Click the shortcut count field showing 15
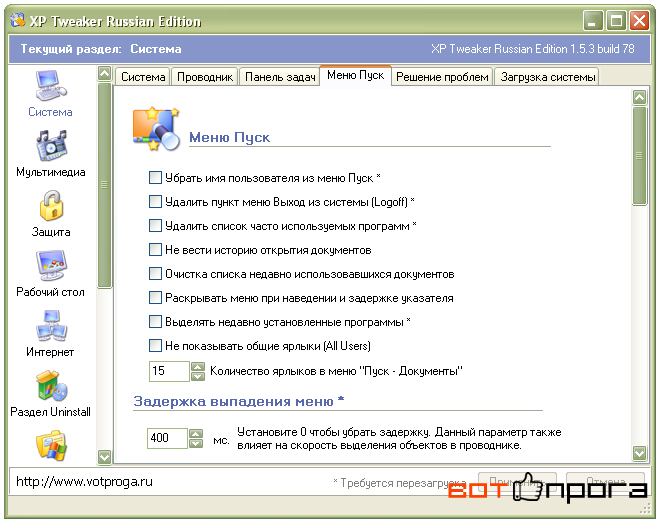This screenshot has width=660, height=523. point(169,371)
